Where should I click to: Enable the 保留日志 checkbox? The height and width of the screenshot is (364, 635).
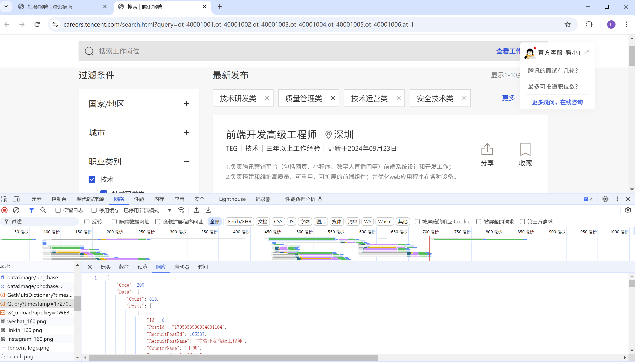tap(58, 210)
